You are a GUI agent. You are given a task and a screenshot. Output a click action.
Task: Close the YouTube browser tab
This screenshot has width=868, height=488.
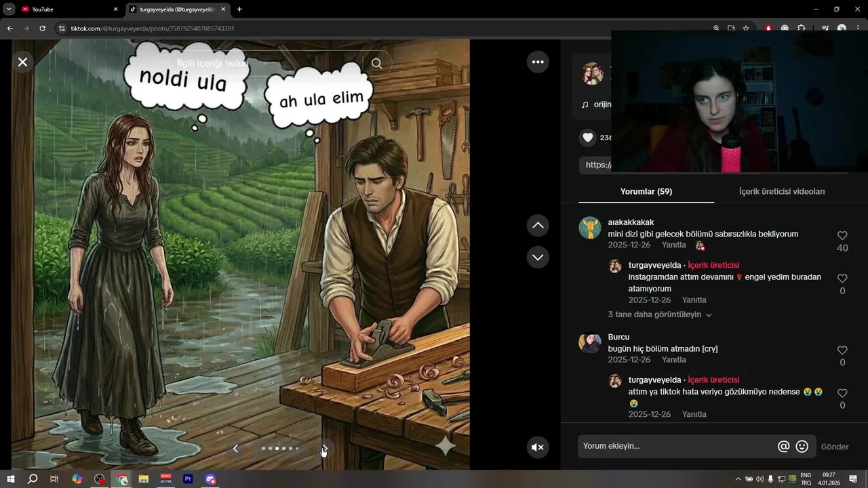coord(115,9)
